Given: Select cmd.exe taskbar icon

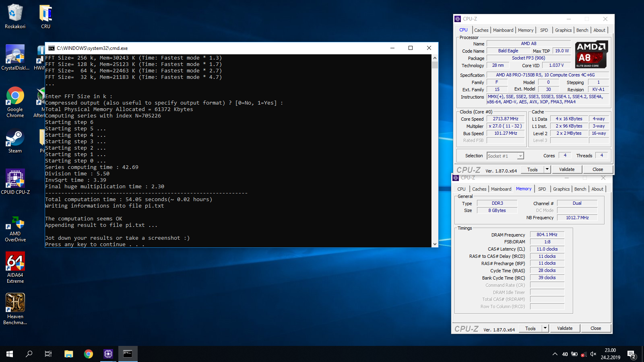Looking at the screenshot, I should pyautogui.click(x=128, y=354).
